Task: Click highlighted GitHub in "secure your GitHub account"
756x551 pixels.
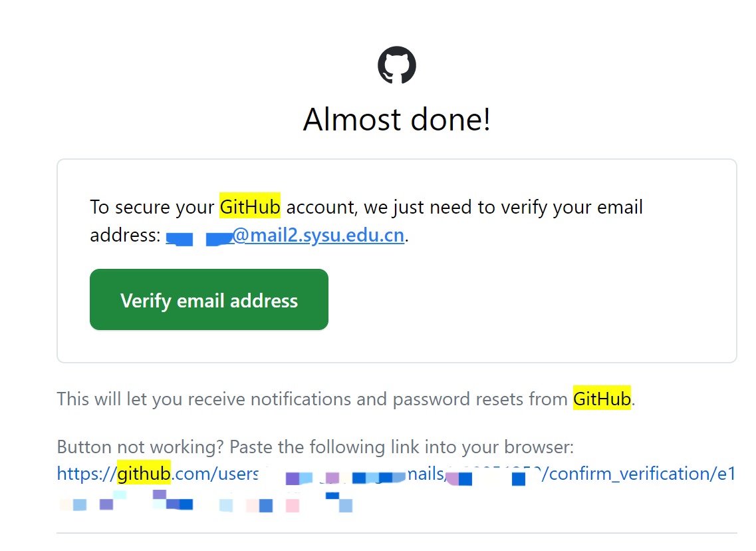Action: (250, 207)
